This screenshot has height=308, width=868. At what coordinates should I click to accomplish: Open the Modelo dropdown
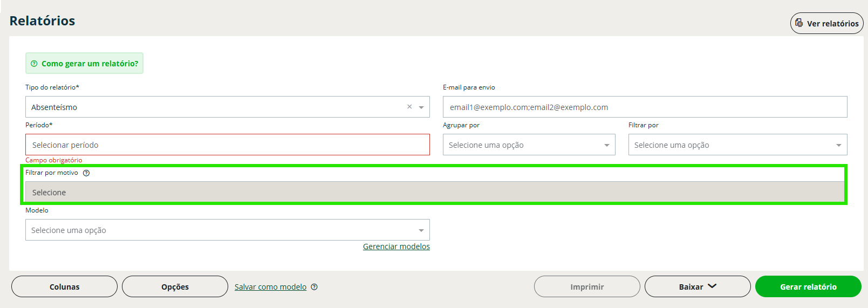pos(227,230)
